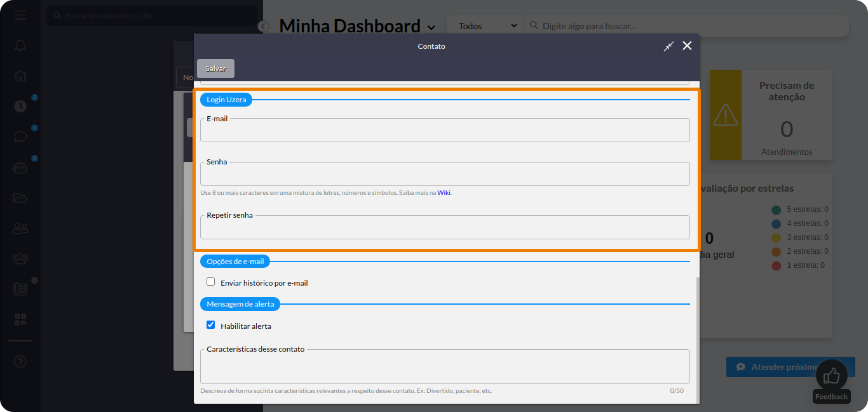This screenshot has width=868, height=412.
Task: Click the Salvar button
Action: pos(215,69)
